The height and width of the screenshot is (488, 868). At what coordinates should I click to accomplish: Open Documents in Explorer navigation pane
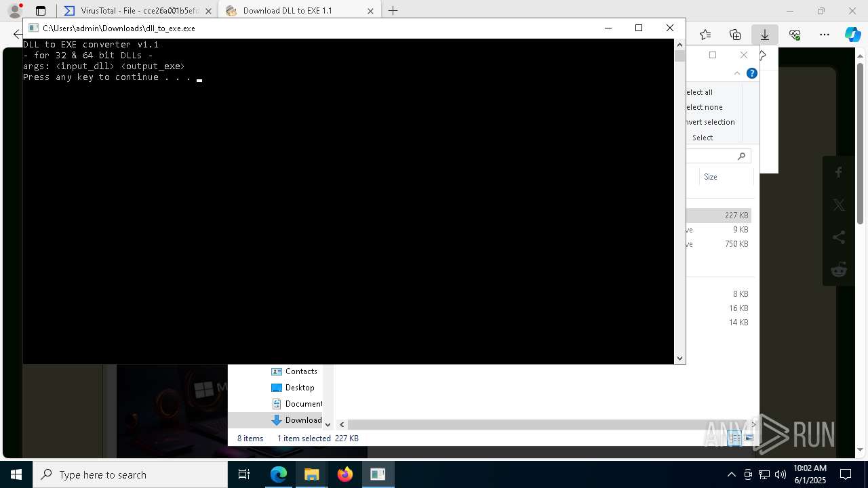(x=296, y=404)
